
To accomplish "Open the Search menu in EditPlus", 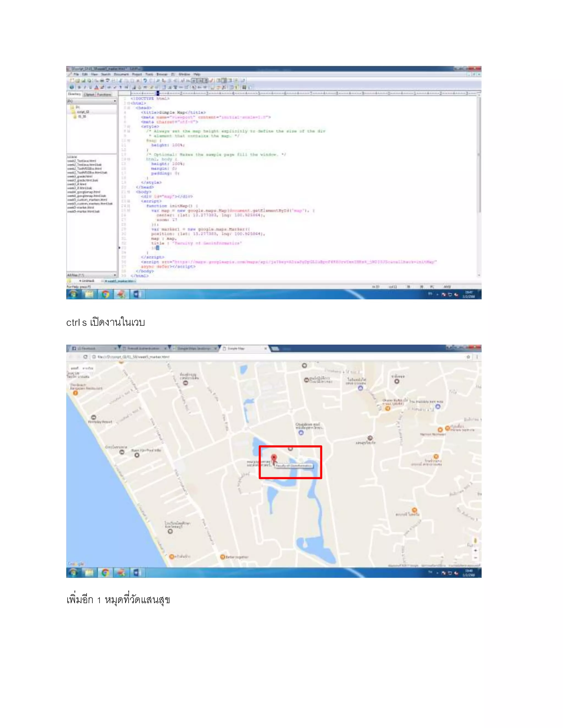I will coord(106,74).
